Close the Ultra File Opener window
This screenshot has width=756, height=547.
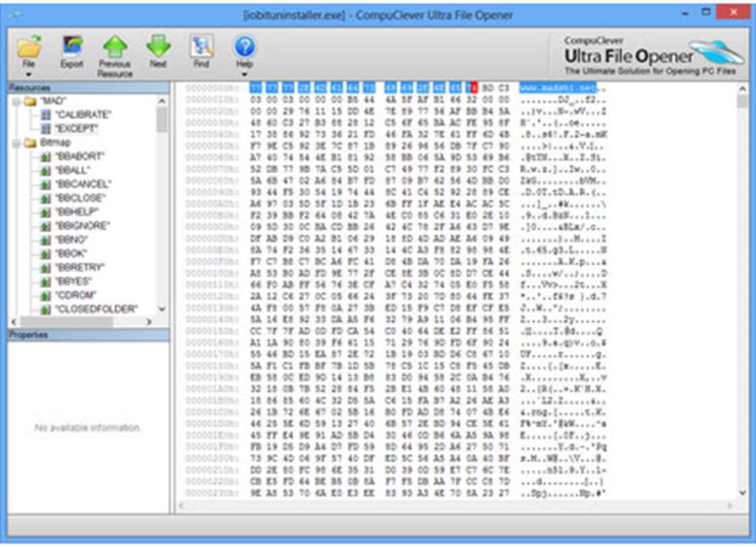[x=733, y=13]
